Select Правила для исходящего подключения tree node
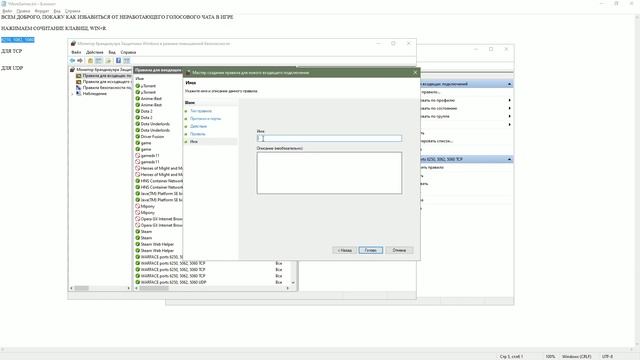640x360 pixels. 104,82
